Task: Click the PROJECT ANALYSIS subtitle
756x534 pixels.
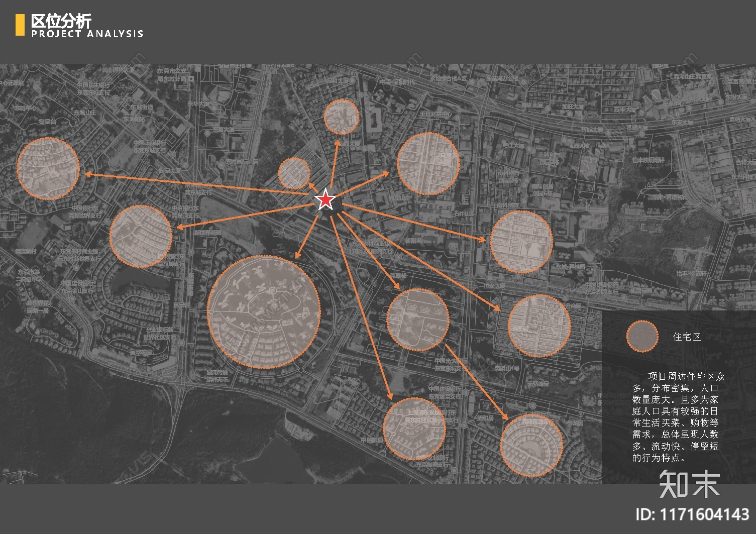Action: coord(87,34)
